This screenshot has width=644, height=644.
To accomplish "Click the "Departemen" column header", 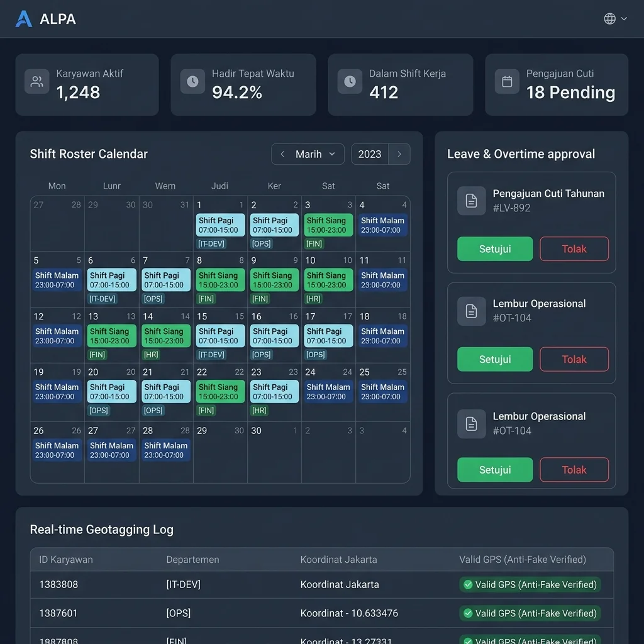I will (x=192, y=559).
